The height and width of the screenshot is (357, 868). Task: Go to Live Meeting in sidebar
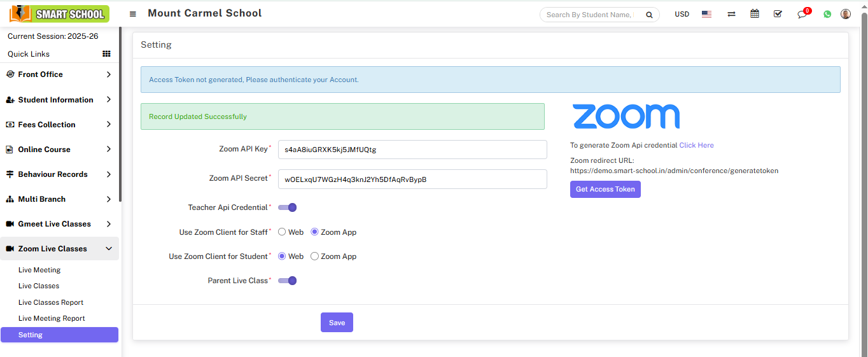(39, 270)
